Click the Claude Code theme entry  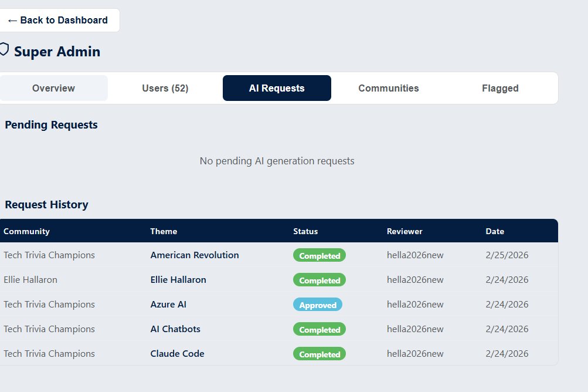177,354
